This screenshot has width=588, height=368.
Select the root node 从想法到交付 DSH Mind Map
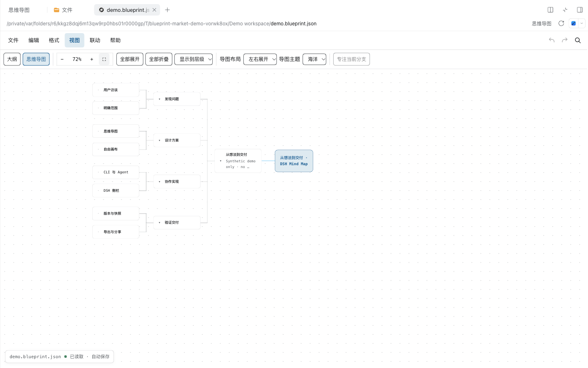coord(294,161)
